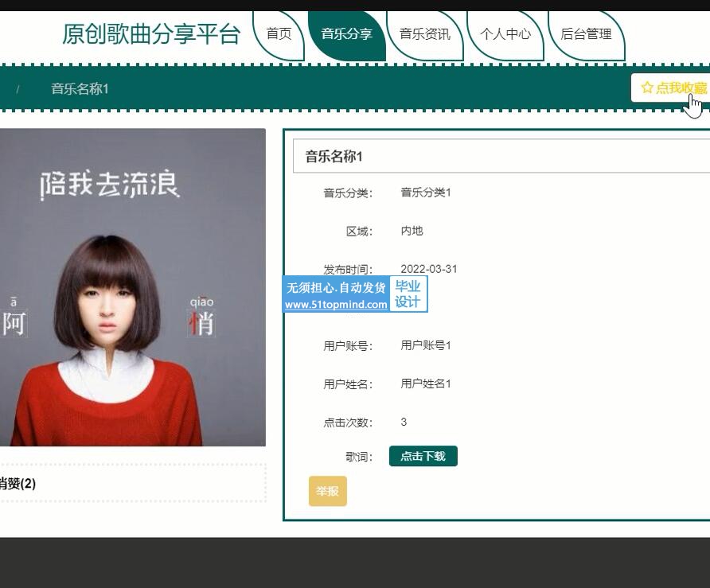The width and height of the screenshot is (710, 588).
Task: Click the 音乐名称1 breadcrumb in the green bar
Action: tap(80, 89)
